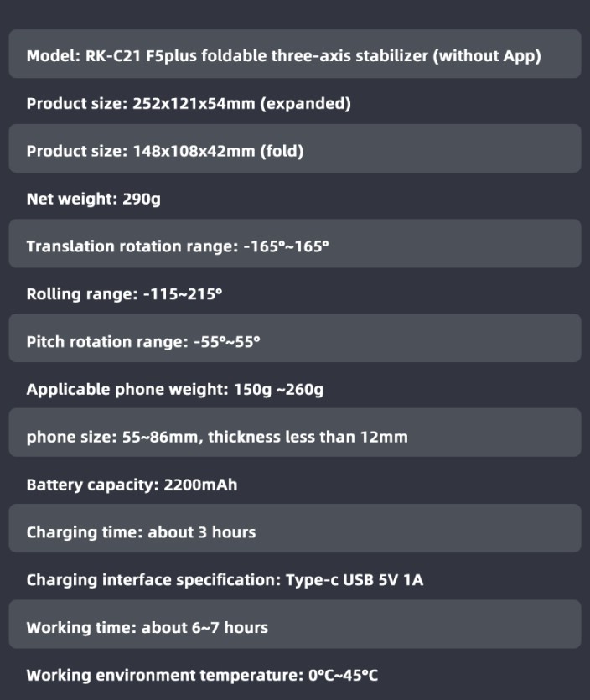
Task: Click the Working time 6~7 hours row
Action: (x=295, y=624)
